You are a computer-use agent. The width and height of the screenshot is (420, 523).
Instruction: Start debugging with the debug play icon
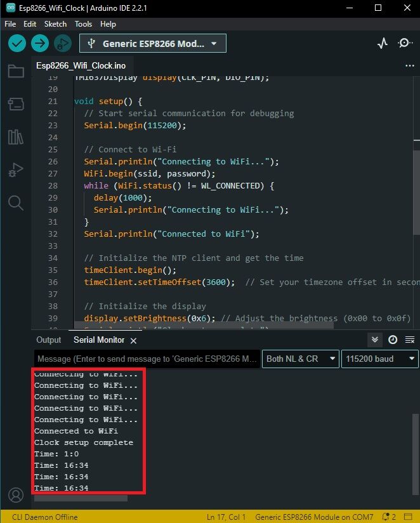point(62,43)
